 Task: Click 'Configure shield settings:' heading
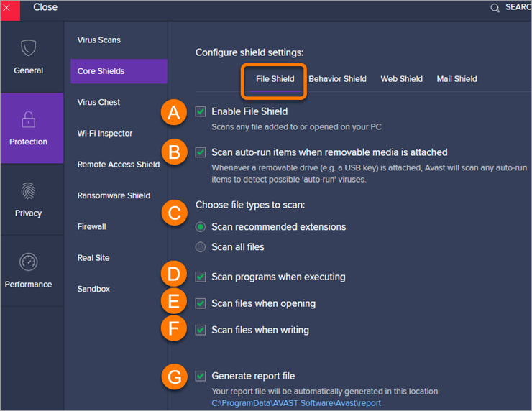click(249, 52)
